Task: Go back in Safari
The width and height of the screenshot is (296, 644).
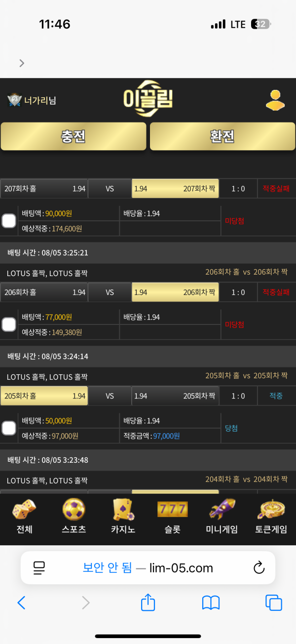Action: click(x=21, y=603)
